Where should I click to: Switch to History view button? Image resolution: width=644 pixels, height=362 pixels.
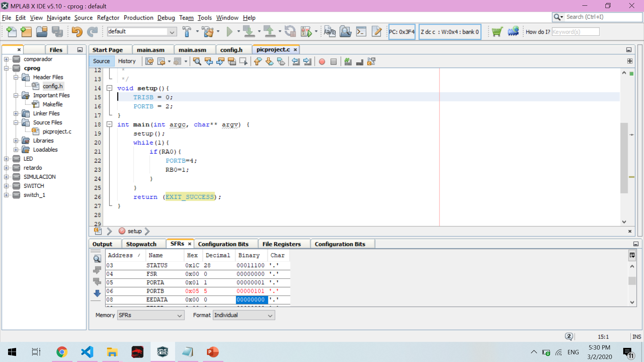tap(126, 61)
